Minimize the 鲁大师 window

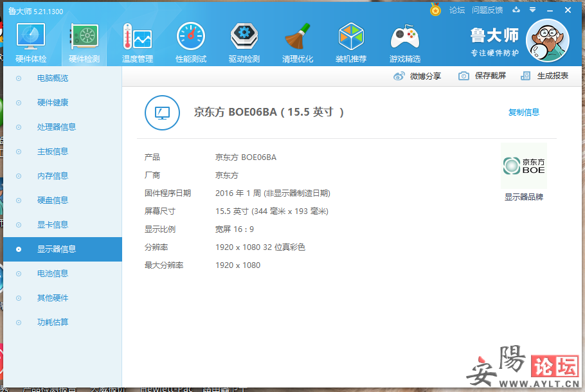tap(550, 10)
